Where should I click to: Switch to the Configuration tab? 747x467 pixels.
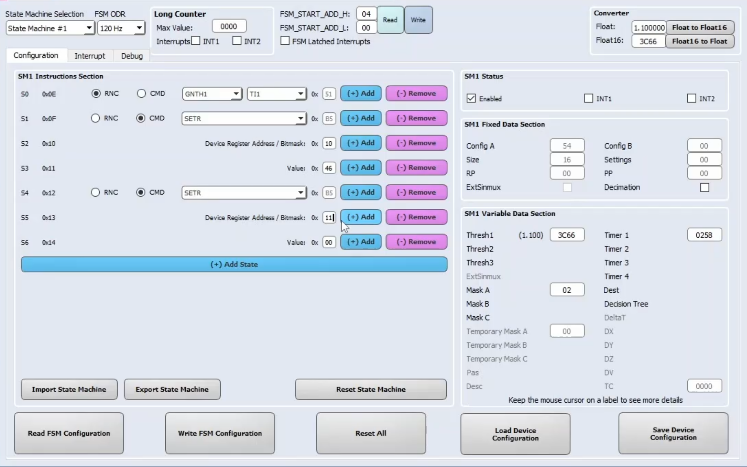36,55
